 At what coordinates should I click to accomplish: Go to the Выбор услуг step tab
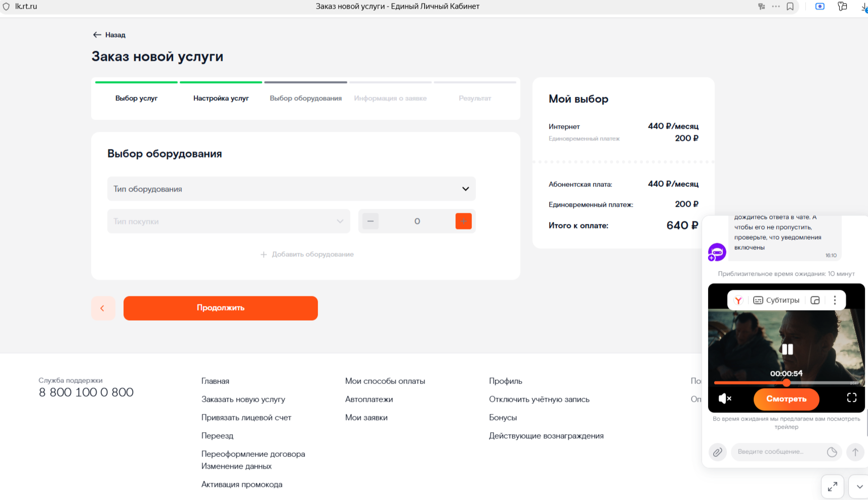136,98
